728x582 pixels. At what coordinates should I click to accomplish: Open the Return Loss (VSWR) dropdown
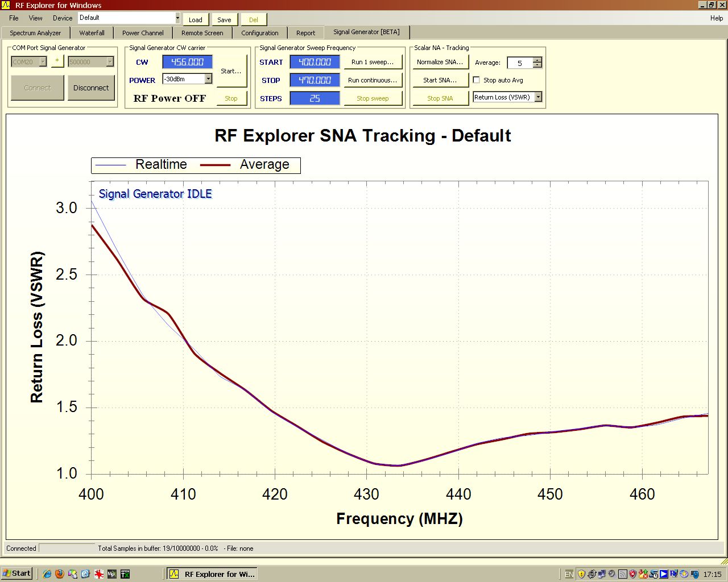538,97
